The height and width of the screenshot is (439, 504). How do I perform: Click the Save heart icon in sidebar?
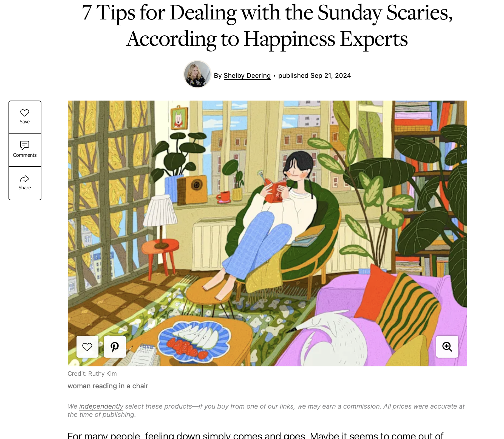[25, 113]
